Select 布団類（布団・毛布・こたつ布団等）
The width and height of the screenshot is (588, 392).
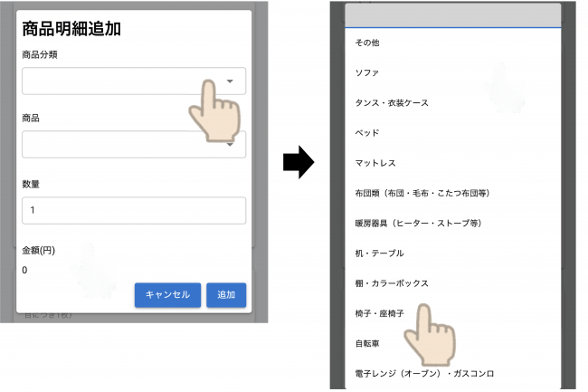[422, 193]
